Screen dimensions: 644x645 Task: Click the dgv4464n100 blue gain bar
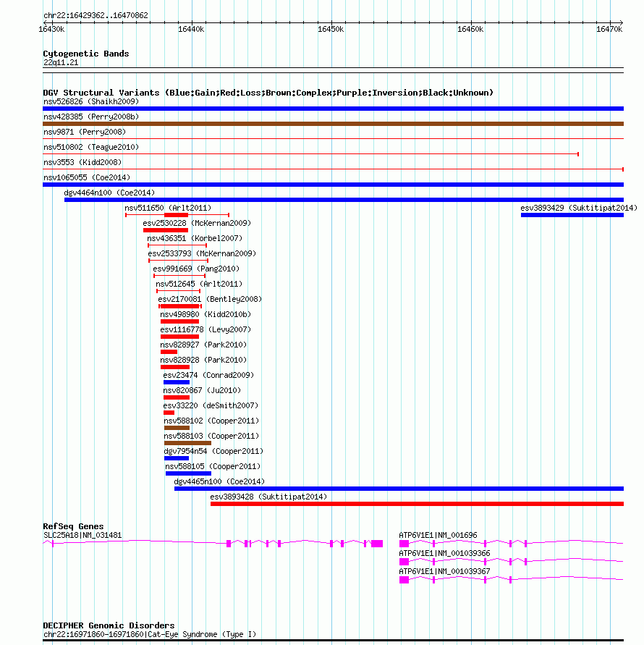click(344, 200)
